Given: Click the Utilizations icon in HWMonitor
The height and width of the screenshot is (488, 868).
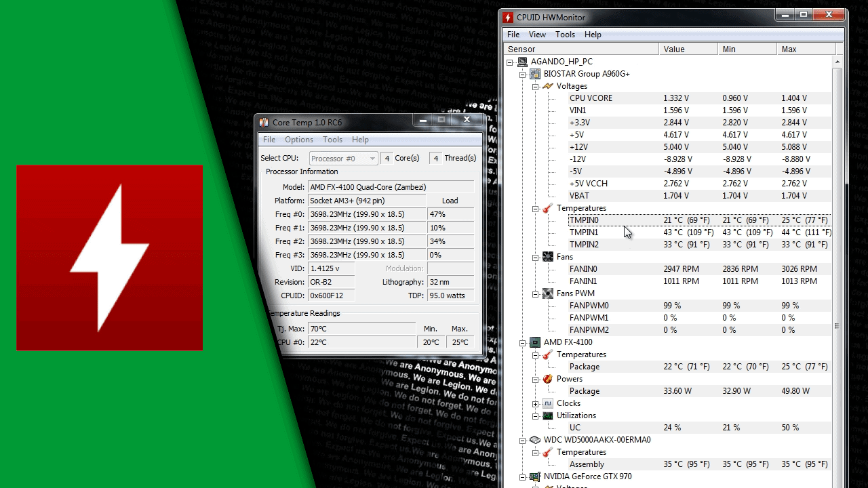Looking at the screenshot, I should (548, 415).
